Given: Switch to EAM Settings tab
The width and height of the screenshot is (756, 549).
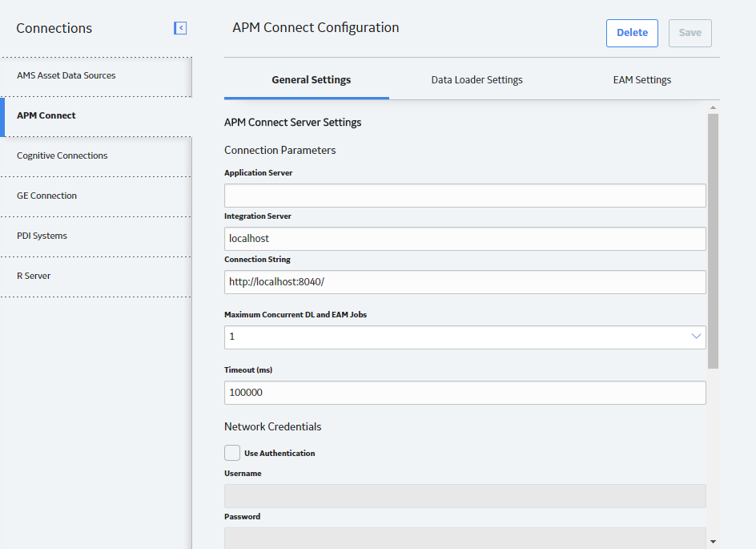Looking at the screenshot, I should click(x=641, y=80).
